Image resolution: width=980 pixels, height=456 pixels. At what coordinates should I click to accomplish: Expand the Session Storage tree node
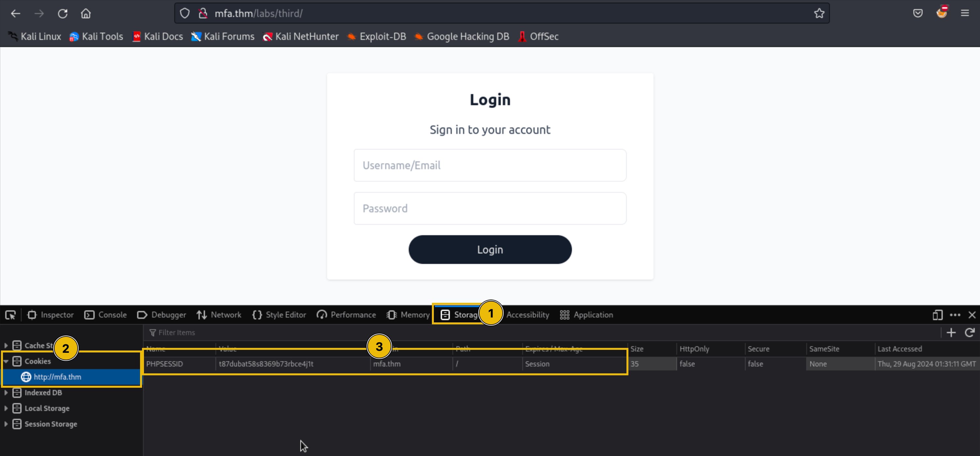pos(6,424)
